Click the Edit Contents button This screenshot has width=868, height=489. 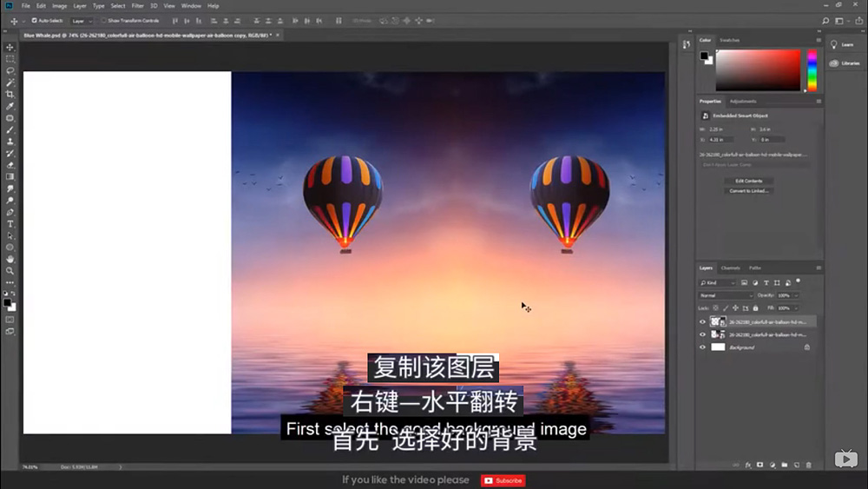click(x=748, y=181)
